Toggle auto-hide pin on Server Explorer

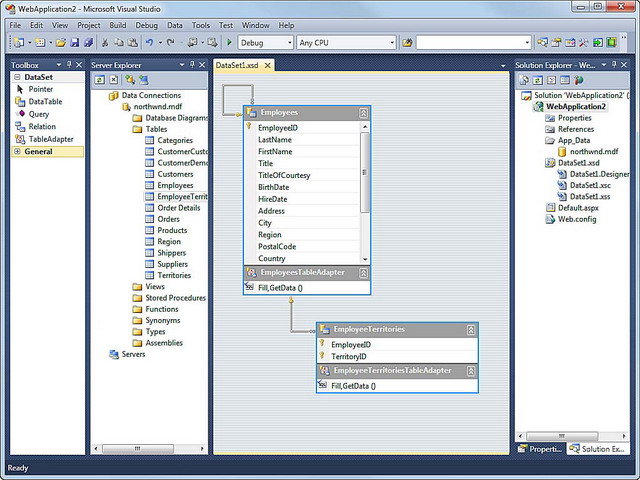tap(192, 64)
